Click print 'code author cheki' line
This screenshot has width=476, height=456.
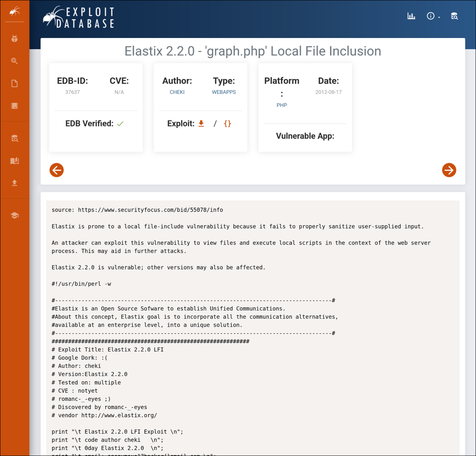pyautogui.click(x=108, y=440)
